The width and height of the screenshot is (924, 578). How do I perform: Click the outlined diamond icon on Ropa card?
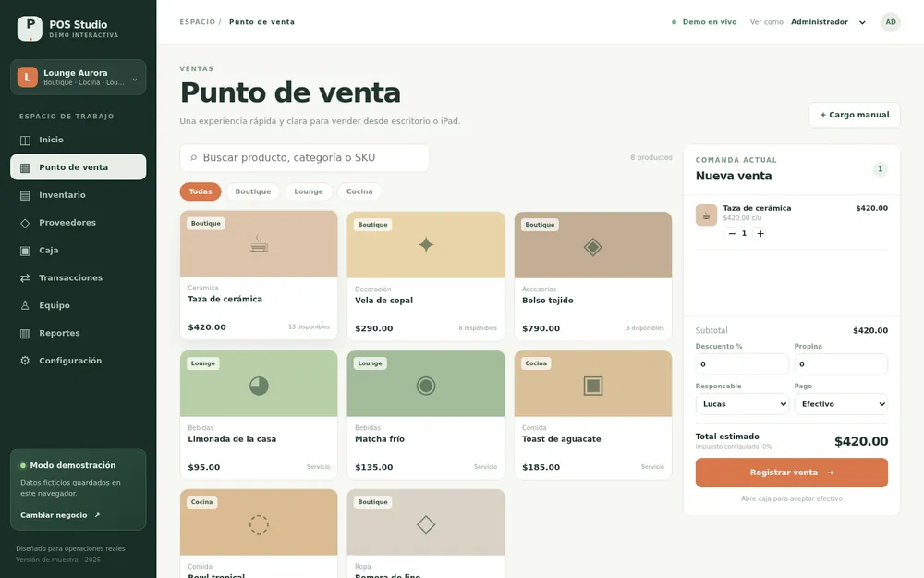[x=425, y=524]
